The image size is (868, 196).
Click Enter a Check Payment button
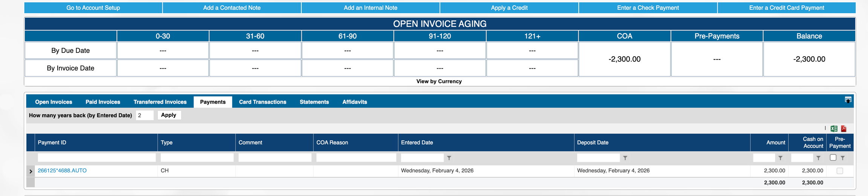point(648,8)
